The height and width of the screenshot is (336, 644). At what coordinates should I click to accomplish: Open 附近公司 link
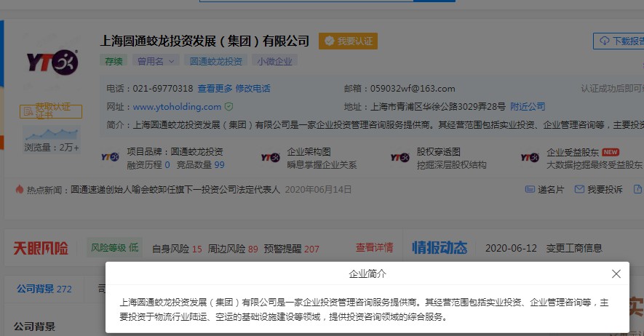click(x=528, y=107)
